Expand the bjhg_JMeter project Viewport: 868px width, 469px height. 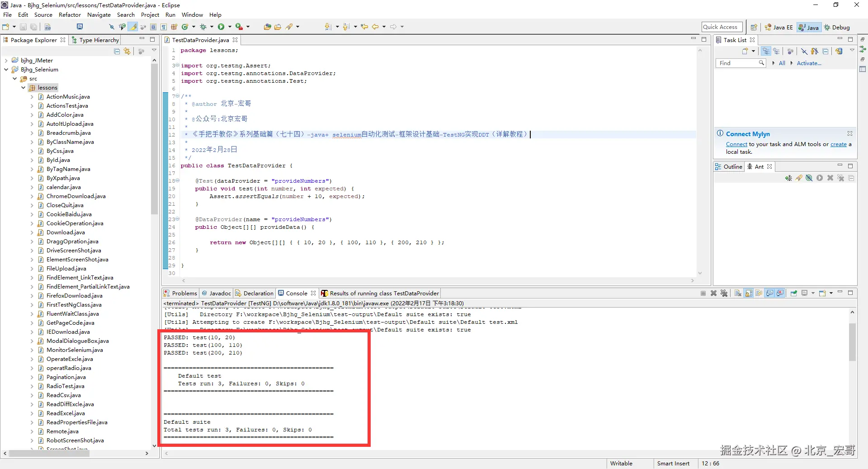coord(6,60)
